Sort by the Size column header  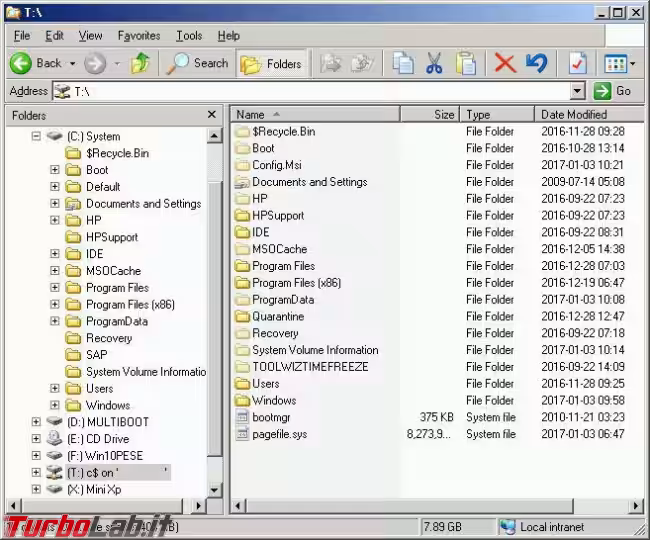tap(430, 114)
